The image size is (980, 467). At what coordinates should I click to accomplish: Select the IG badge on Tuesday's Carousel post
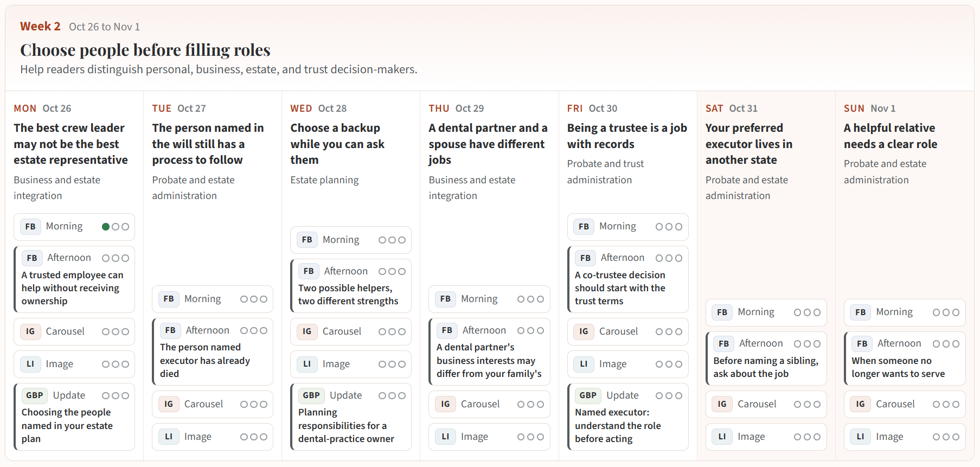(169, 404)
